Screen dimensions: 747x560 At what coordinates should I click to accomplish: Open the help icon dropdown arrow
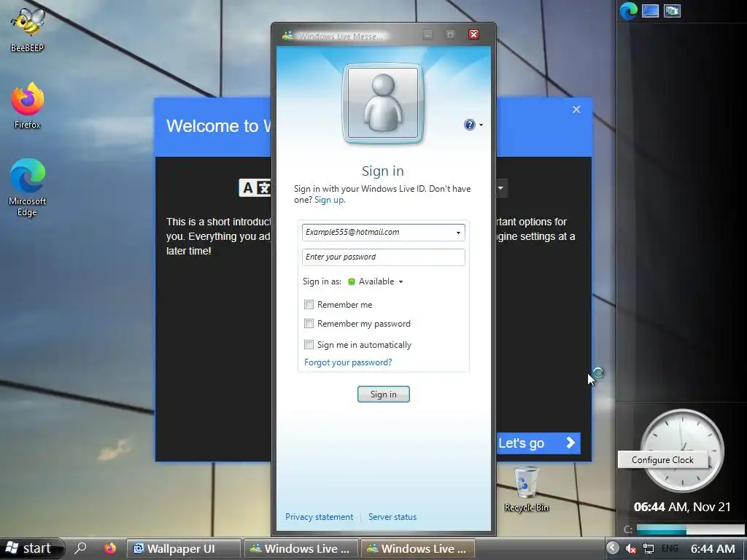click(x=481, y=125)
